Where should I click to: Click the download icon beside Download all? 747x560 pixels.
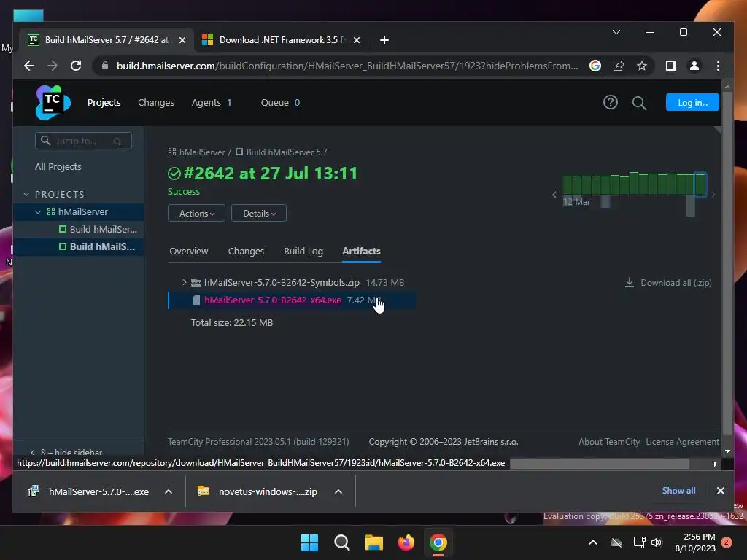(630, 282)
